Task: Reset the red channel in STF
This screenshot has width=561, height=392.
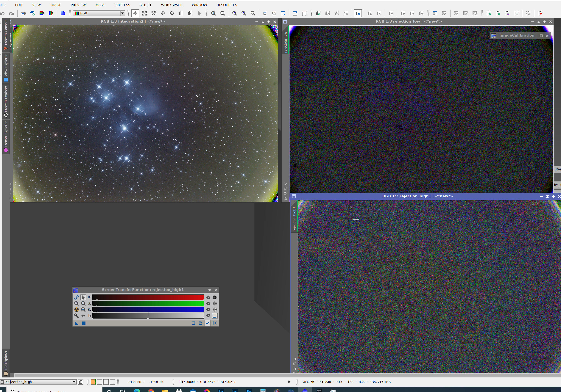Action: (208, 297)
